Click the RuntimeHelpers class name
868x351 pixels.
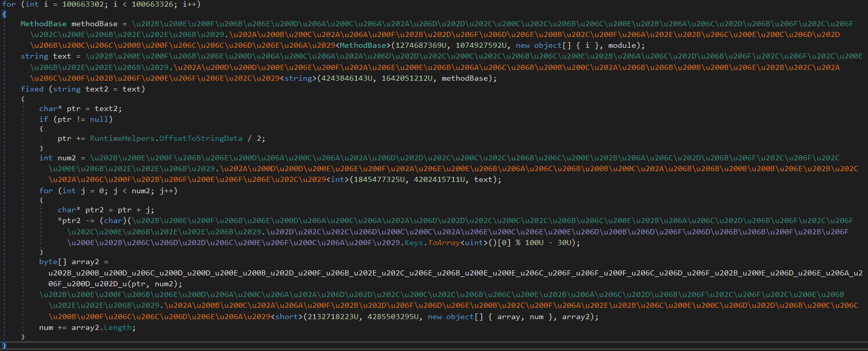point(122,138)
